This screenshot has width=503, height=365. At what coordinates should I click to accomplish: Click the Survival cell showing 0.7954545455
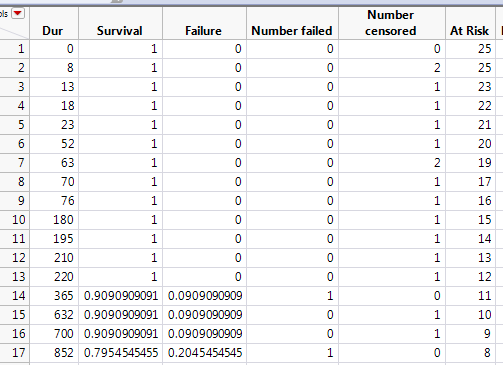(x=120, y=353)
